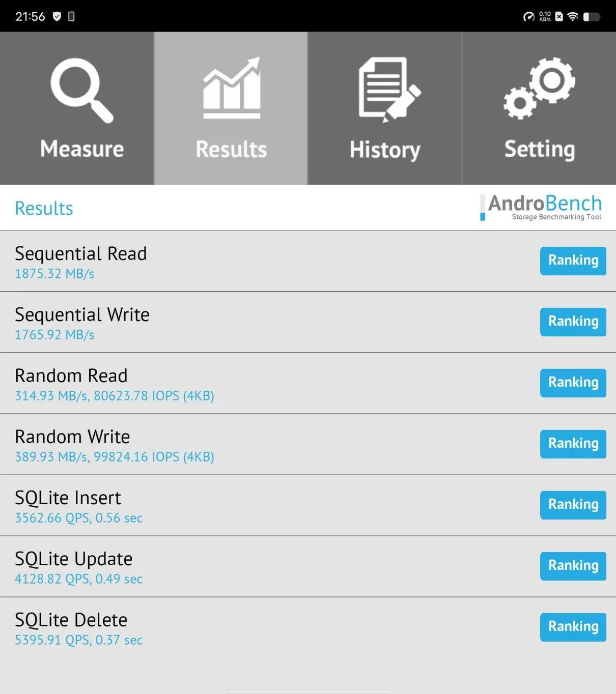The width and height of the screenshot is (616, 694).
Task: Open Ranking for SQLite Insert
Action: click(x=573, y=505)
